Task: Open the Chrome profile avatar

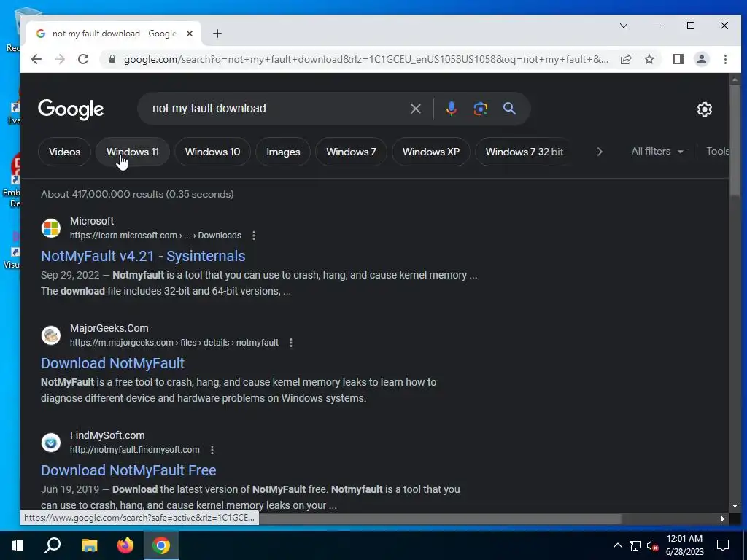Action: (x=701, y=59)
